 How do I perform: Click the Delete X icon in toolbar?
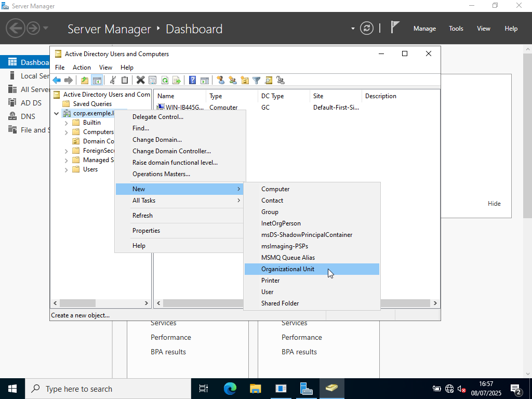(140, 81)
